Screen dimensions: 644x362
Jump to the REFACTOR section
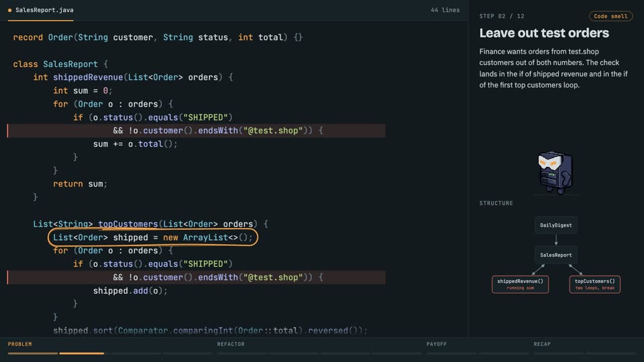click(231, 344)
